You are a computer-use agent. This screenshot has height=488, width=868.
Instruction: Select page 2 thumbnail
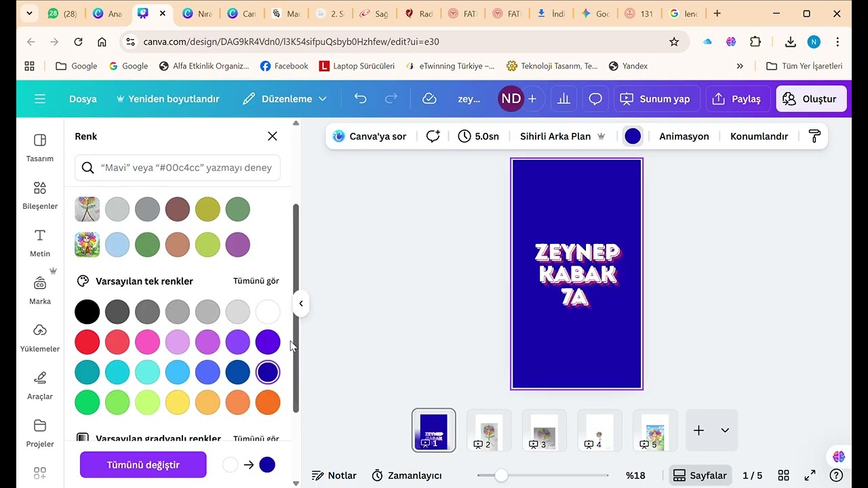pos(489,430)
